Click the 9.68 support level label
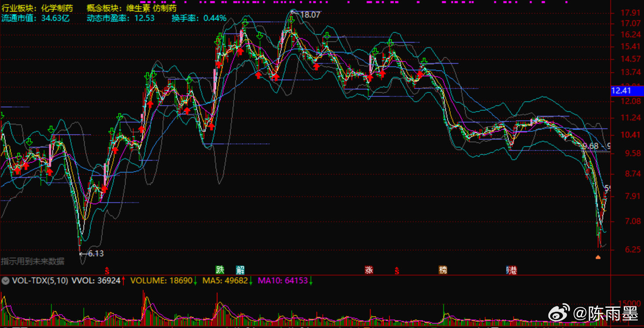 [x=590, y=146]
